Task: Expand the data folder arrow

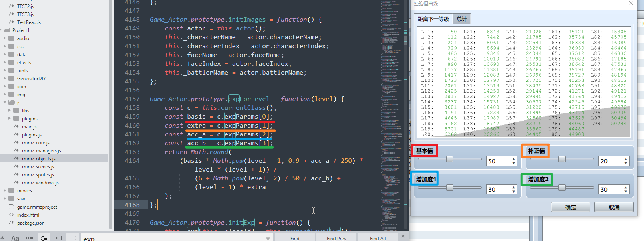Action: pyautogui.click(x=5, y=55)
